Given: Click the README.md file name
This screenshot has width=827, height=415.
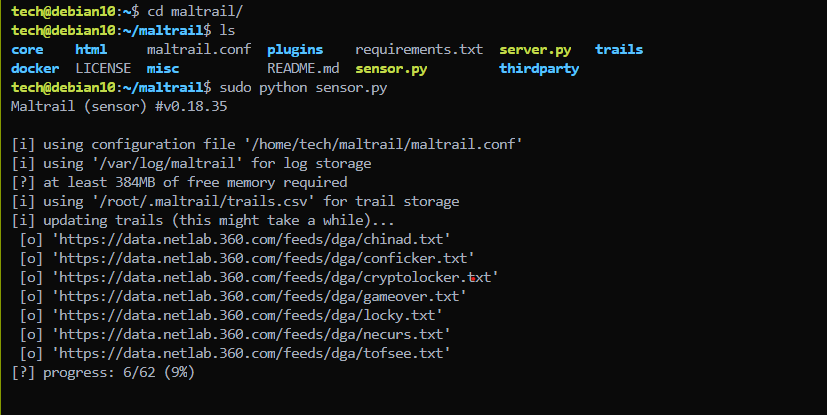Looking at the screenshot, I should (303, 69).
